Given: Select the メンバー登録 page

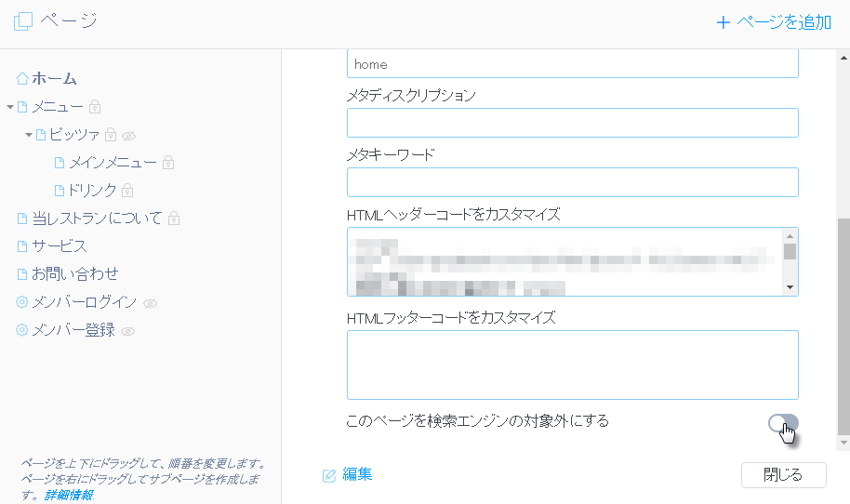Looking at the screenshot, I should (x=73, y=330).
